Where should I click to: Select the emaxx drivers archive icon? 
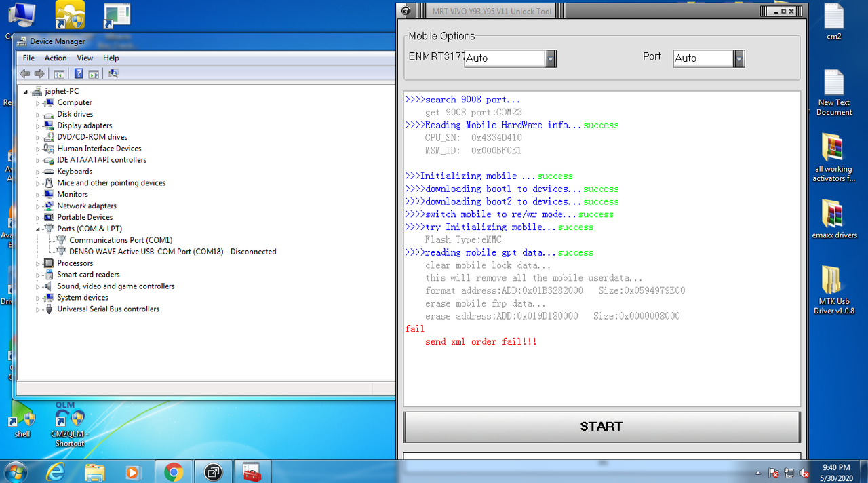[x=833, y=218]
